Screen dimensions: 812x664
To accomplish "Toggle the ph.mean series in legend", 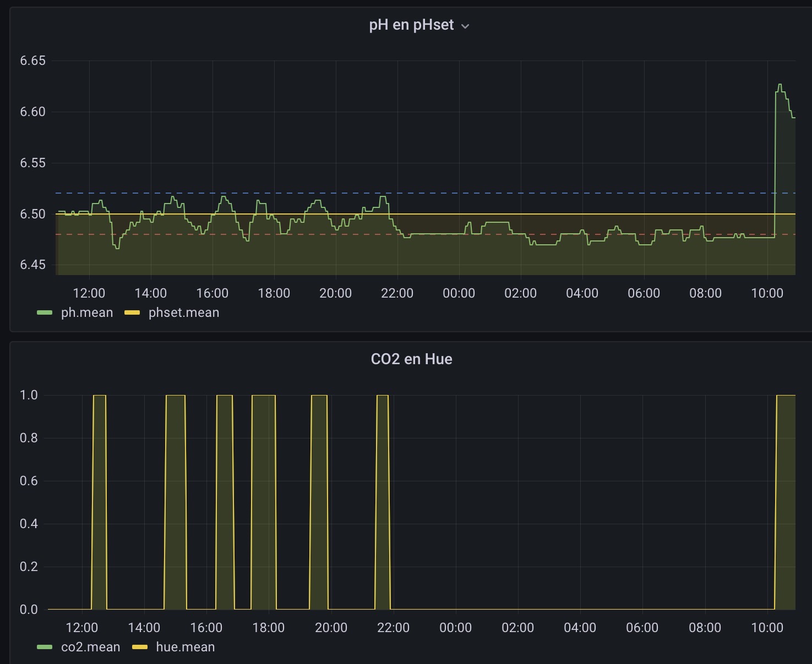I will coord(86,312).
